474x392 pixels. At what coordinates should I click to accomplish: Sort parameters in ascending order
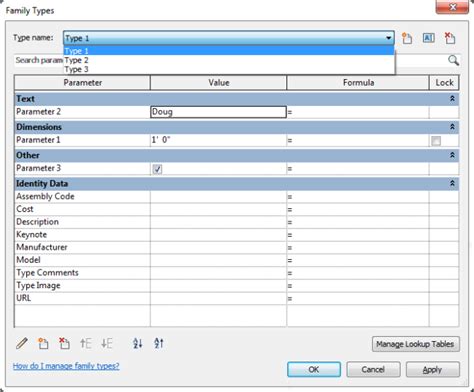pyautogui.click(x=138, y=343)
